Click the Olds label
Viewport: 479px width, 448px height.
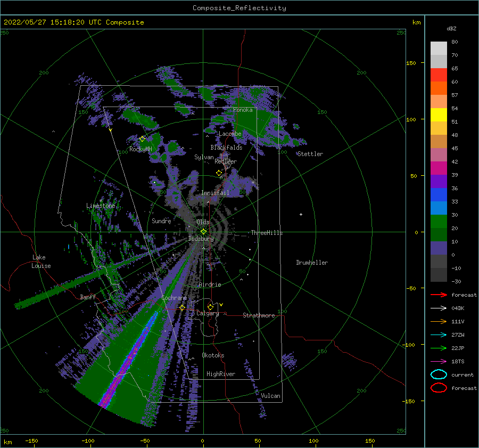pyautogui.click(x=203, y=222)
